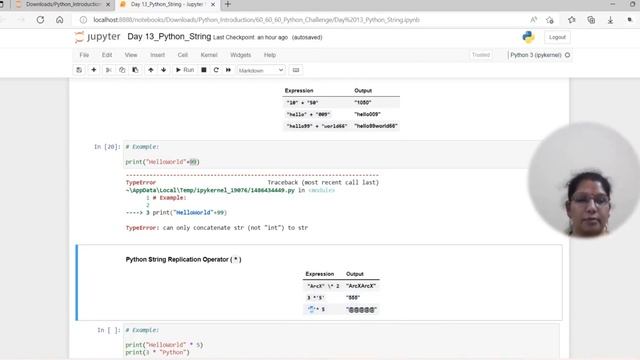Open the Edit menu

[x=107, y=55]
